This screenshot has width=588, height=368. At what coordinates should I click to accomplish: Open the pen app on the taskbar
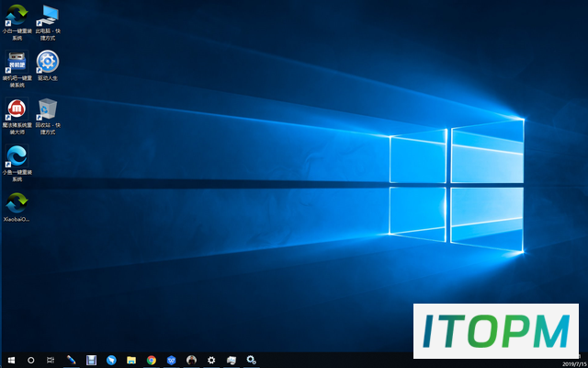71,360
